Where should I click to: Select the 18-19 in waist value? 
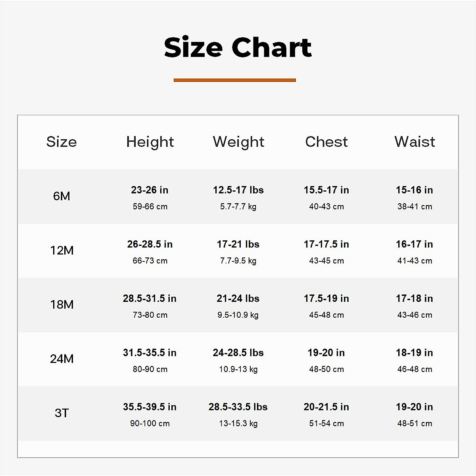tap(415, 353)
